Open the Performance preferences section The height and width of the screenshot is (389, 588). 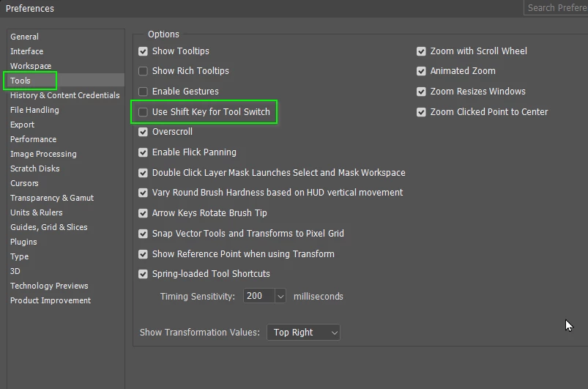pyautogui.click(x=34, y=139)
